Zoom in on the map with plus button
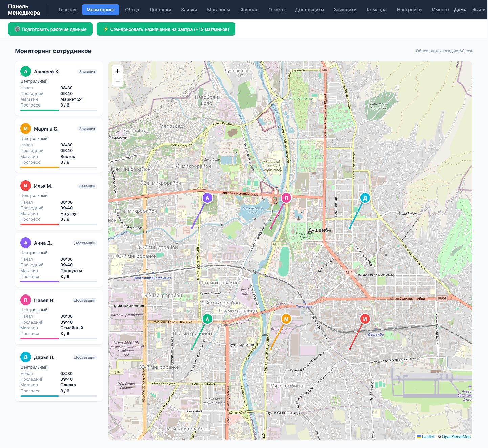Image resolution: width=488 pixels, height=448 pixels. point(117,71)
